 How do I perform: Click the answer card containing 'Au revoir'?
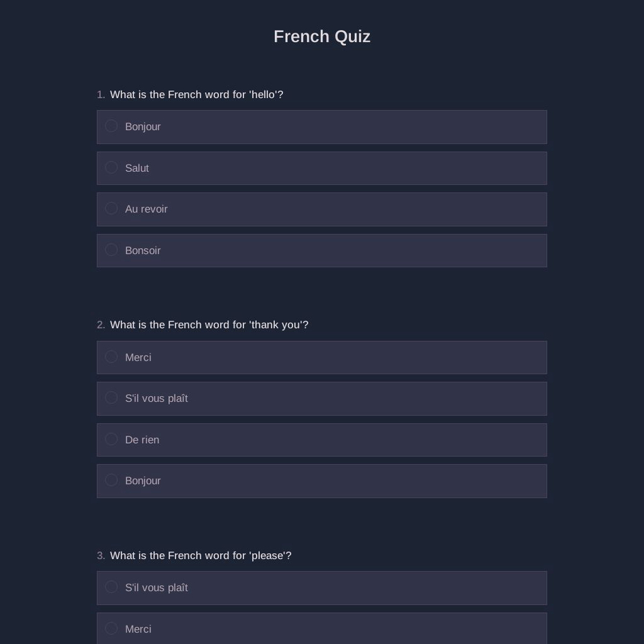coord(322,209)
